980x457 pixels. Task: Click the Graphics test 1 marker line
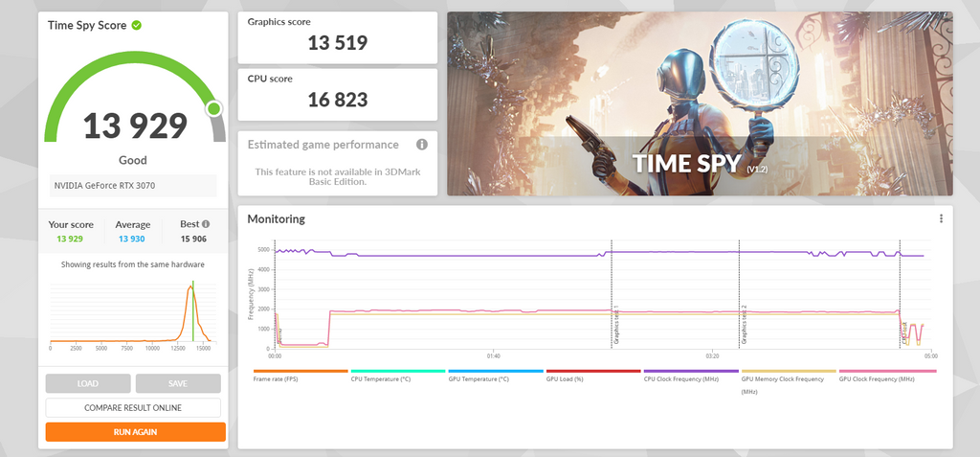click(612, 294)
